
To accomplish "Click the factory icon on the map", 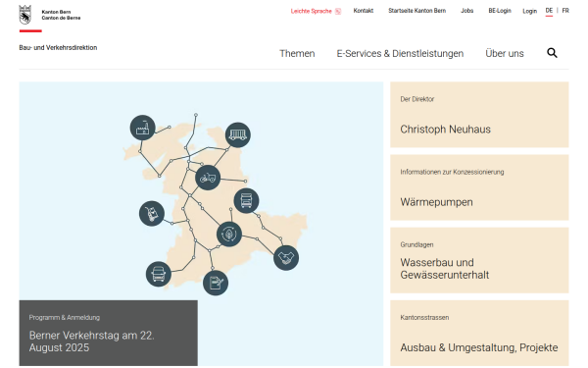I will (142, 128).
